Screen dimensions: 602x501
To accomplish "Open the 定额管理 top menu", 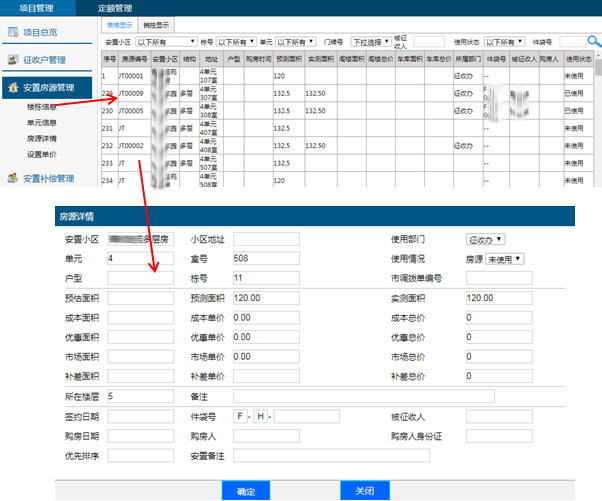I will click(x=115, y=8).
